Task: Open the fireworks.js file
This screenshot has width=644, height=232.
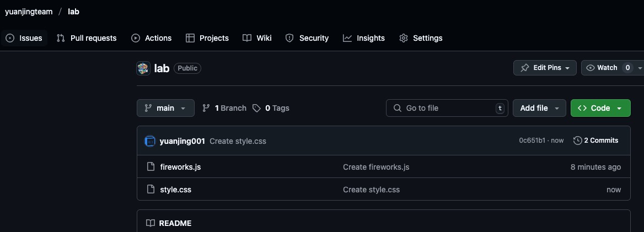Action: point(180,167)
